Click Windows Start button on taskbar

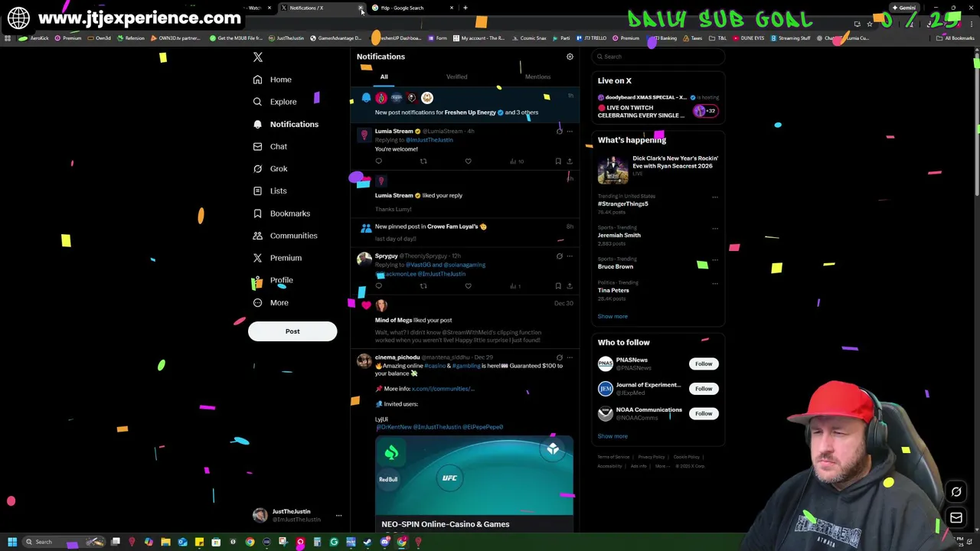tap(12, 542)
